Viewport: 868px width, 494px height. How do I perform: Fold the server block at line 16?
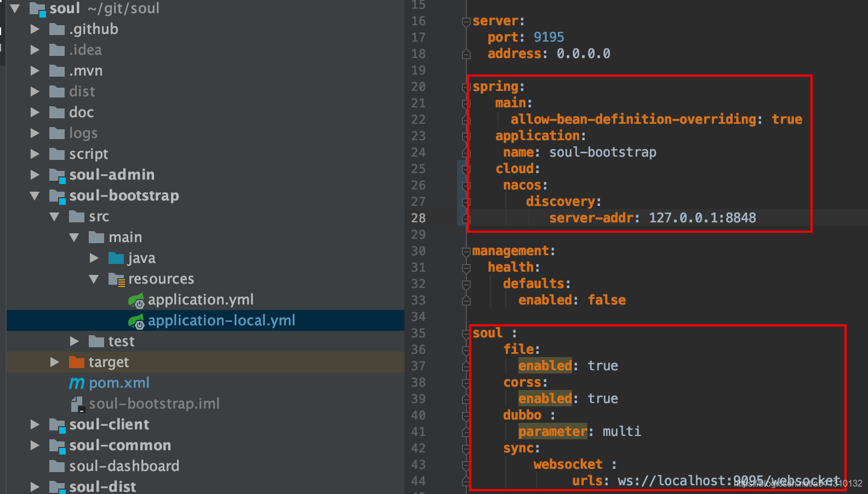(x=466, y=22)
